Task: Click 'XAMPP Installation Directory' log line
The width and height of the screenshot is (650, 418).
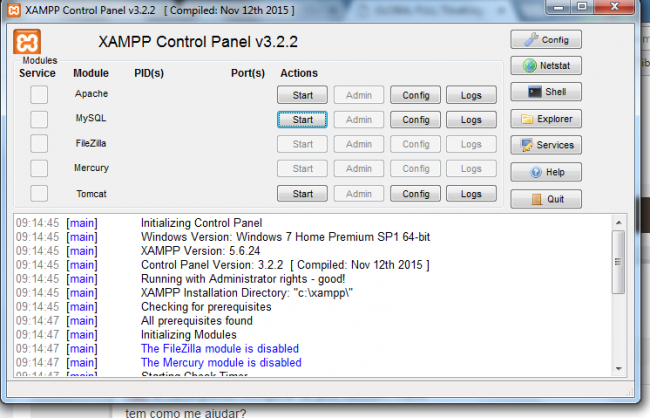Action: click(x=247, y=293)
